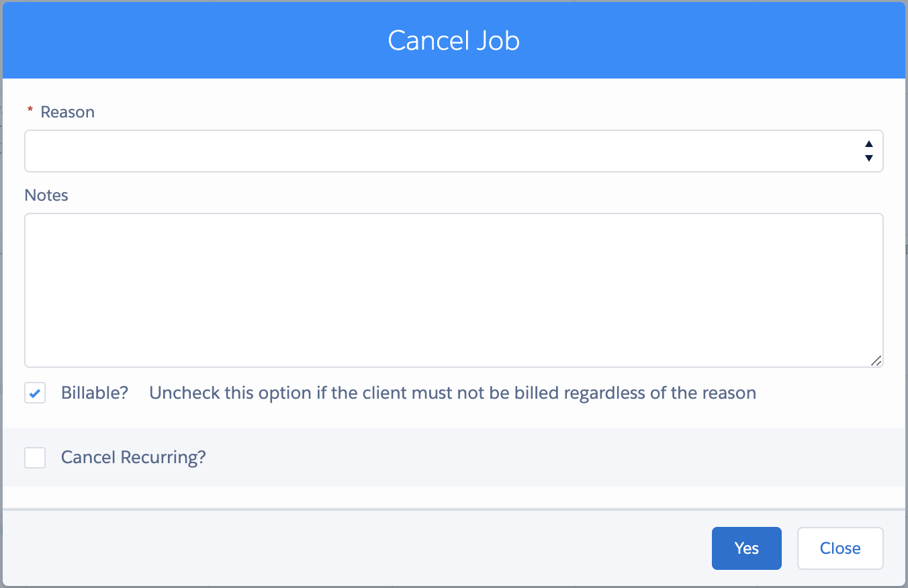The image size is (908, 588).
Task: Click the Reason field label
Action: 67,112
